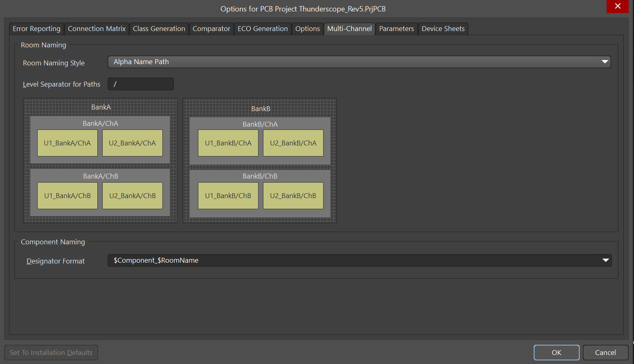Image resolution: width=634 pixels, height=364 pixels.
Task: Open the ECO Generation tab
Action: pyautogui.click(x=263, y=29)
